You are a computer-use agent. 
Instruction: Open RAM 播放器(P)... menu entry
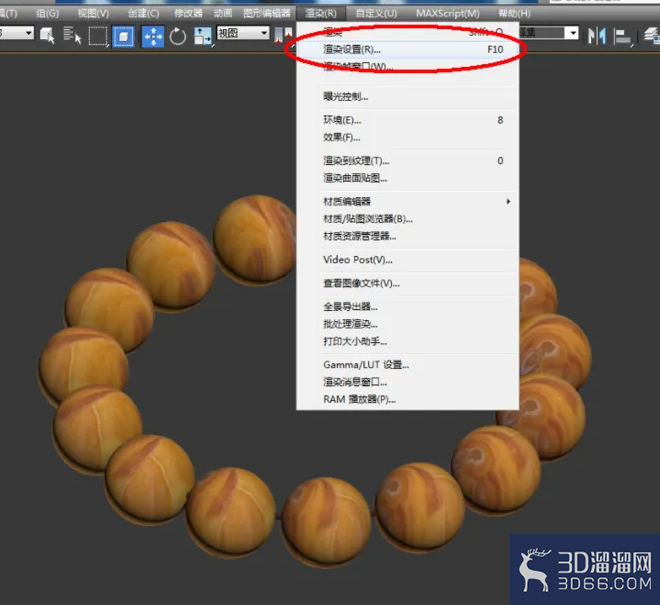click(x=407, y=399)
